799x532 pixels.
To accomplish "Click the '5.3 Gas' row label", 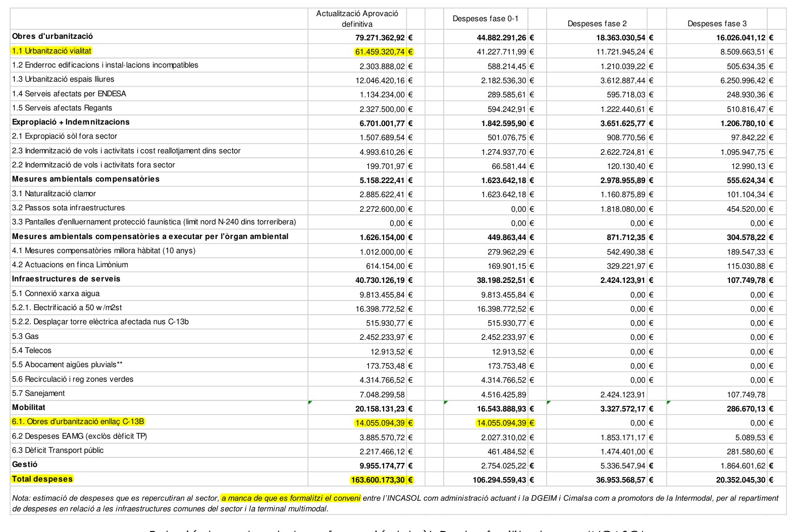I will point(25,336).
